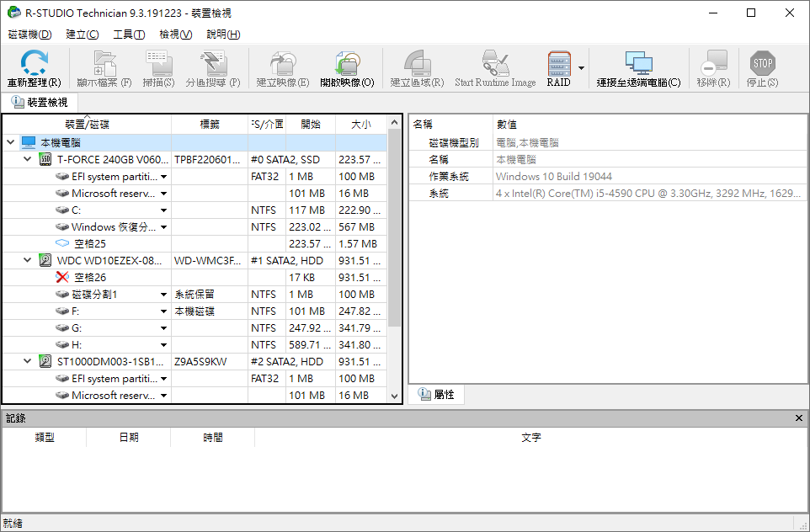Select the 磁碟機型別 property row
The width and height of the screenshot is (810, 532).
tap(608, 142)
